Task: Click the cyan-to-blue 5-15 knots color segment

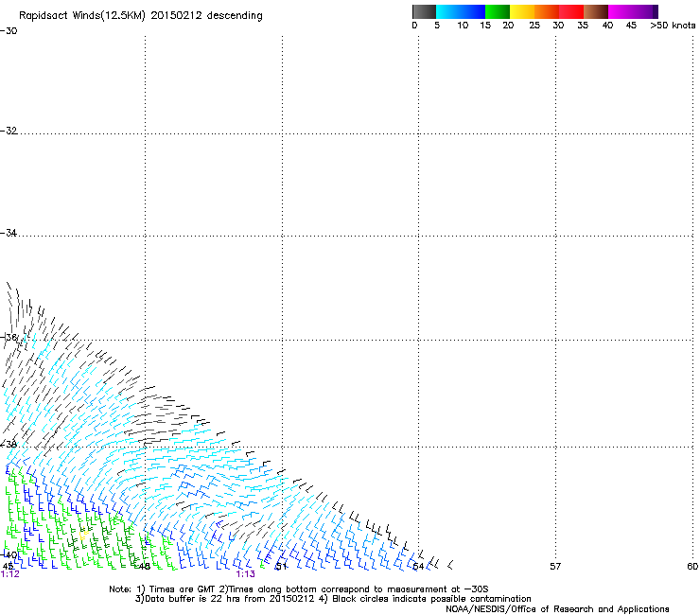Action: point(461,11)
